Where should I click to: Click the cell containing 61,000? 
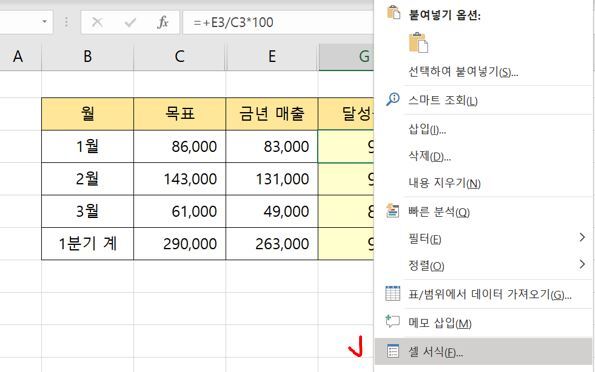(179, 211)
